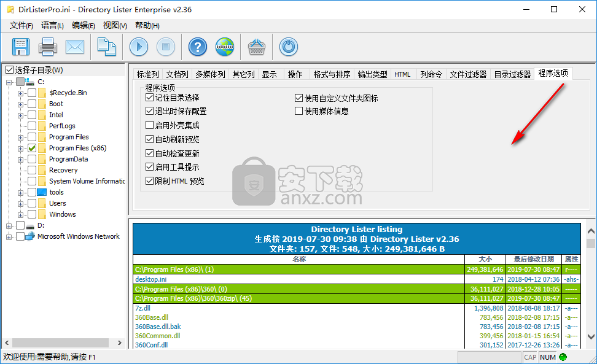Switch to the HTML tab
The image size is (597, 364).
(x=402, y=74)
